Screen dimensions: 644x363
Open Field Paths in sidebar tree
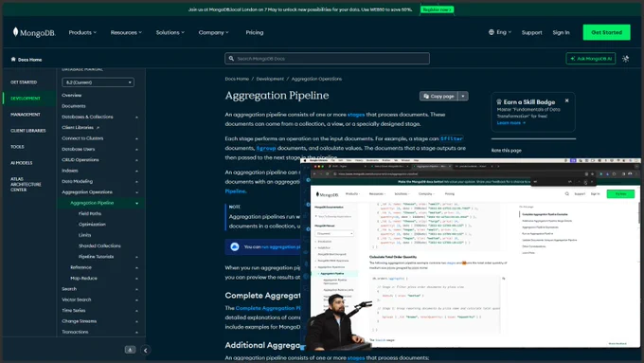90,214
